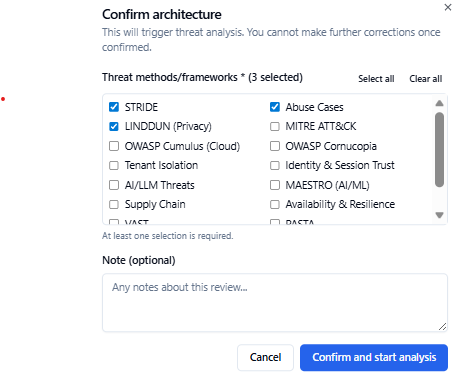460x382 pixels.
Task: Click the frameworks list scroll up arrow
Action: coord(439,103)
